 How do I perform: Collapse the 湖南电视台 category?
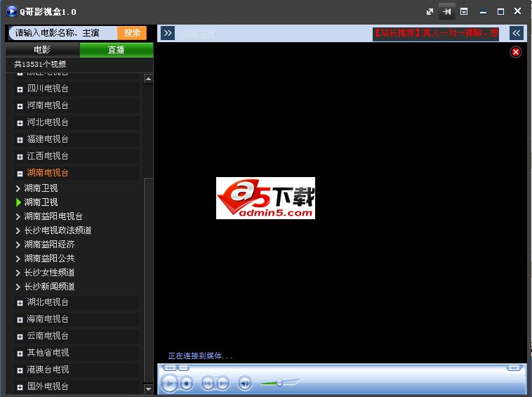point(20,173)
